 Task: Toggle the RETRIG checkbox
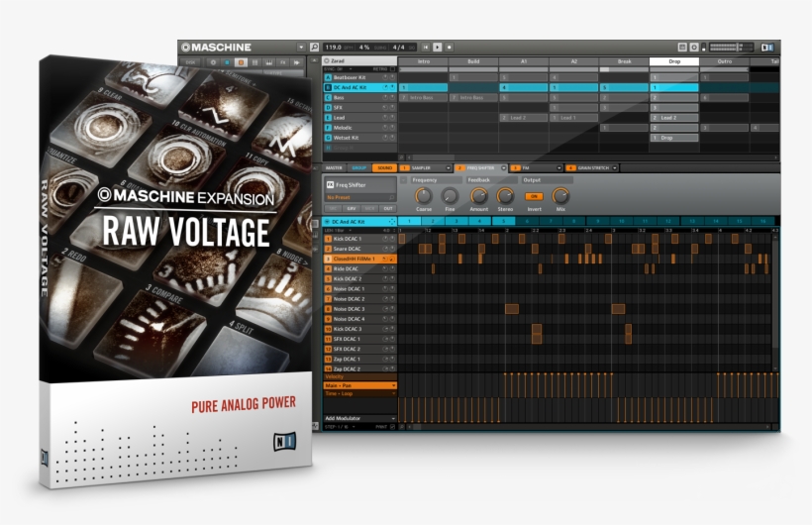coord(392,69)
